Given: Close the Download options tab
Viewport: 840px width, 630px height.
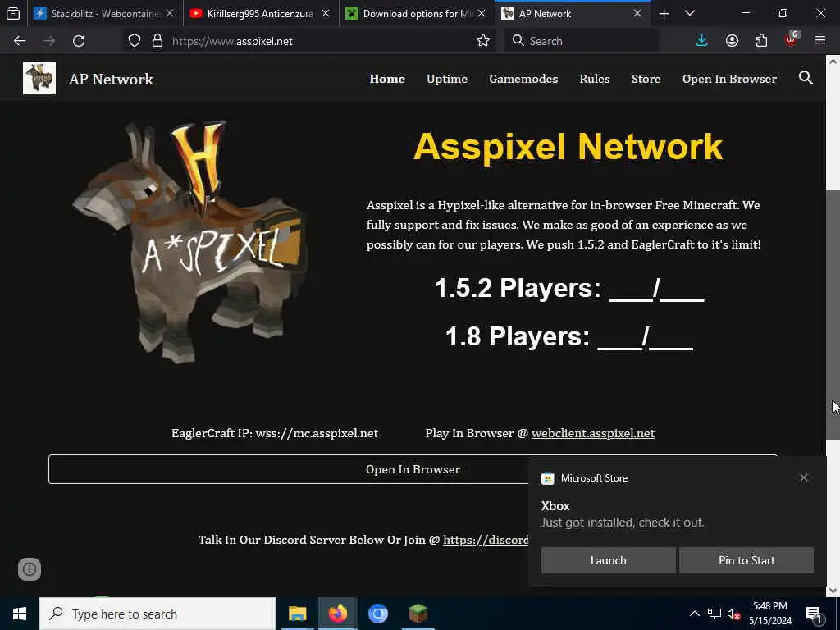Looking at the screenshot, I should pos(482,13).
